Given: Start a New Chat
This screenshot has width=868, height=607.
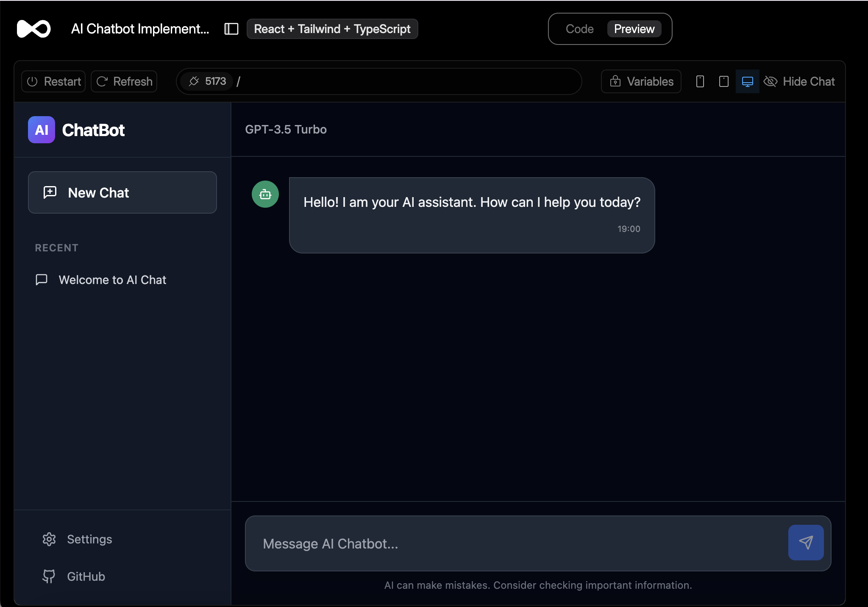Looking at the screenshot, I should [122, 192].
